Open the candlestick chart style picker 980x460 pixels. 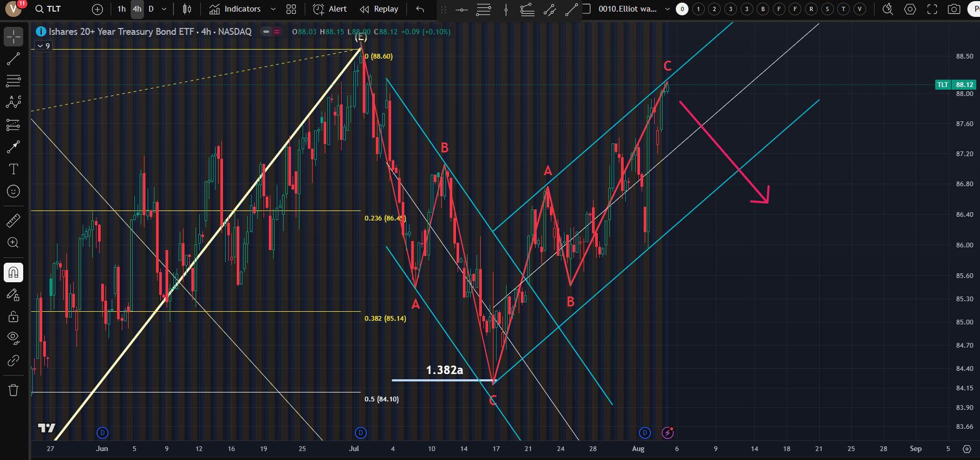coord(187,9)
